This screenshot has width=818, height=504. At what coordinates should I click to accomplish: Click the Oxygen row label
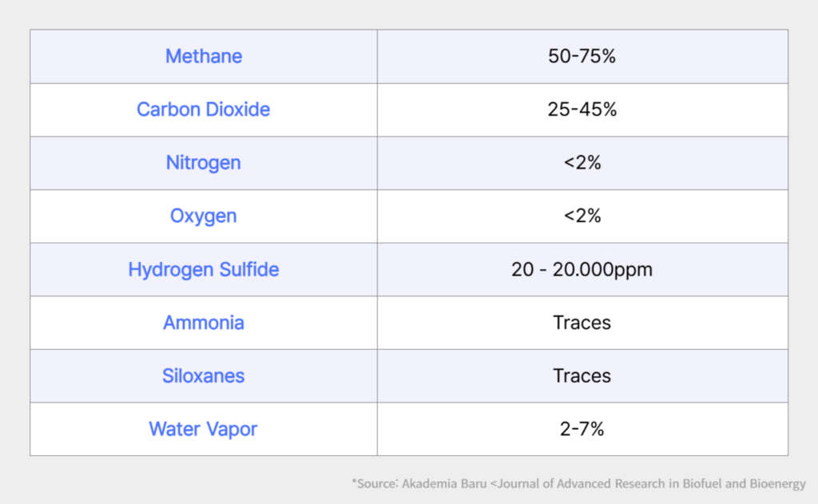[204, 216]
